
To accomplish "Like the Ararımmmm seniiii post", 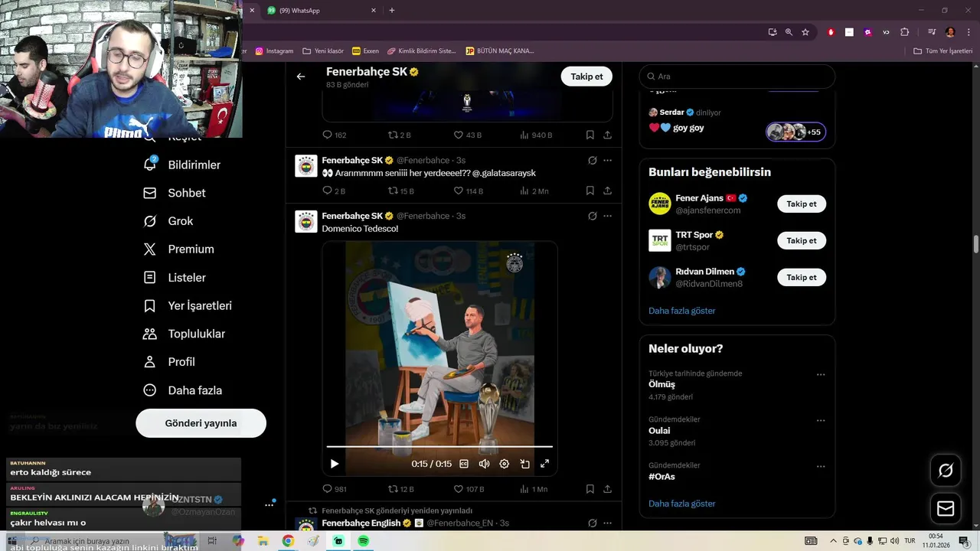I will [x=469, y=191].
